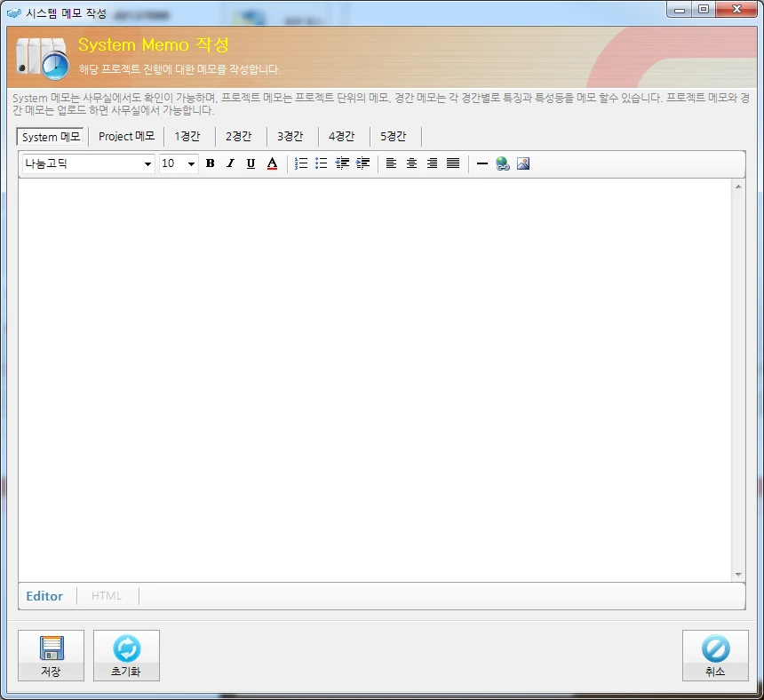This screenshot has width=764, height=700.
Task: Switch to HTML view mode
Action: (107, 596)
